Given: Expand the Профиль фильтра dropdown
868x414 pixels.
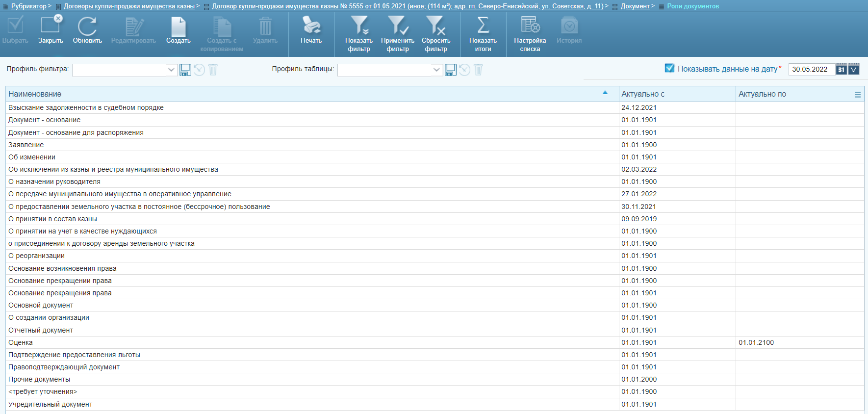Looking at the screenshot, I should point(171,70).
